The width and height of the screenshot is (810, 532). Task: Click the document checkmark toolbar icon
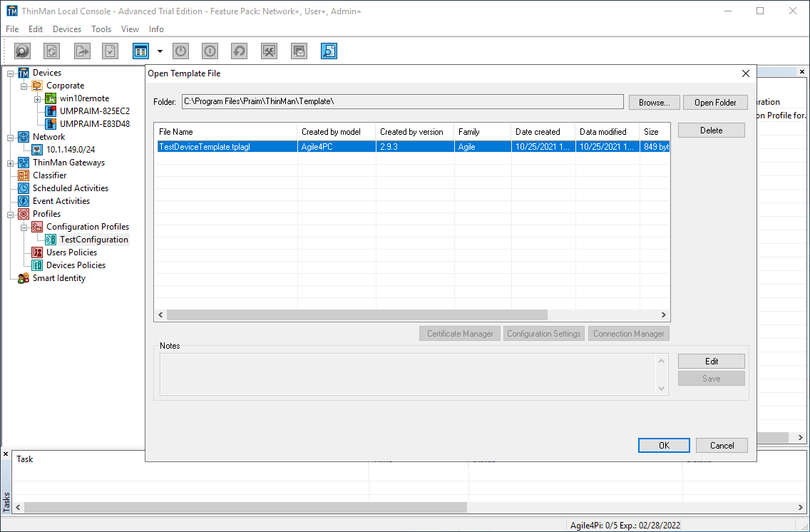111,51
